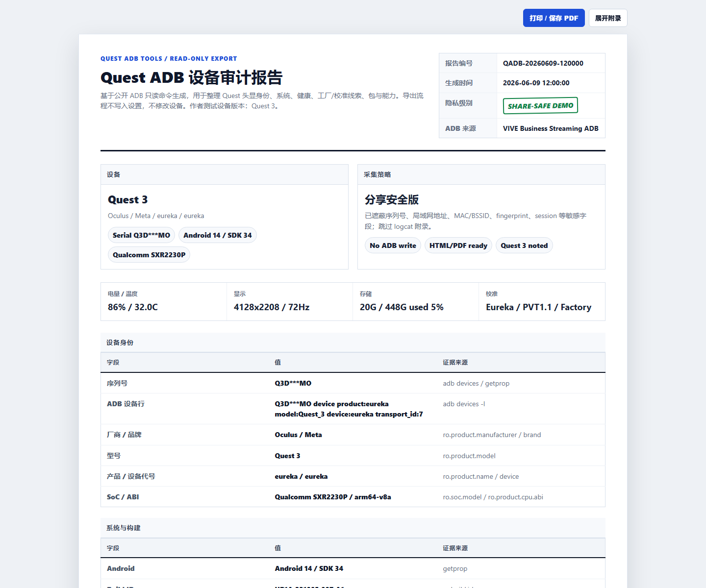This screenshot has height=588, width=706.
Task: Select adb devices / getprop source cell
Action: 476,383
